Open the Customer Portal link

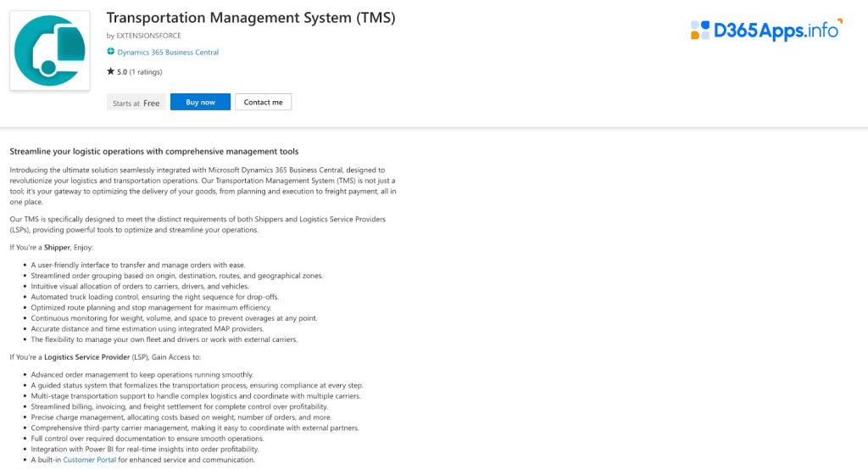click(90, 460)
